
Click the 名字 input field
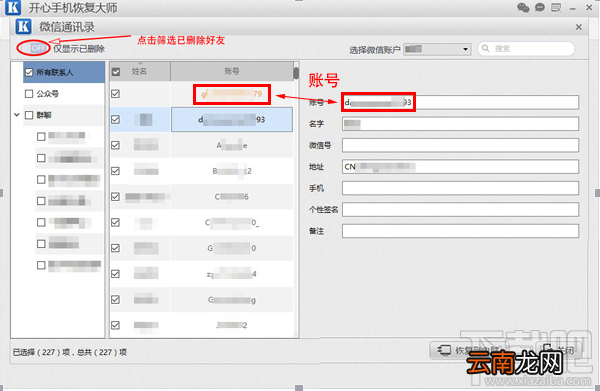pyautogui.click(x=460, y=124)
